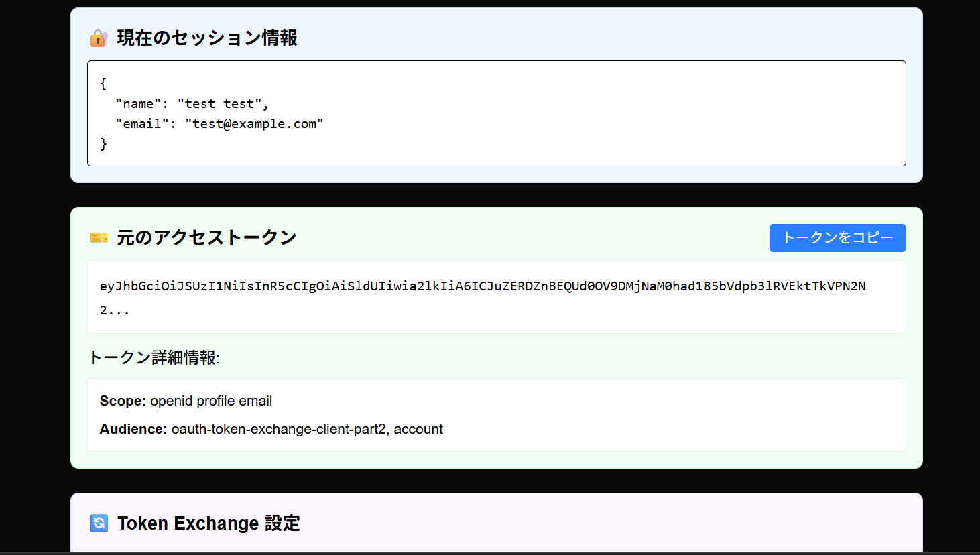Viewport: 980px width, 555px height.
Task: Click the トークン詳細情報 label
Action: (154, 358)
